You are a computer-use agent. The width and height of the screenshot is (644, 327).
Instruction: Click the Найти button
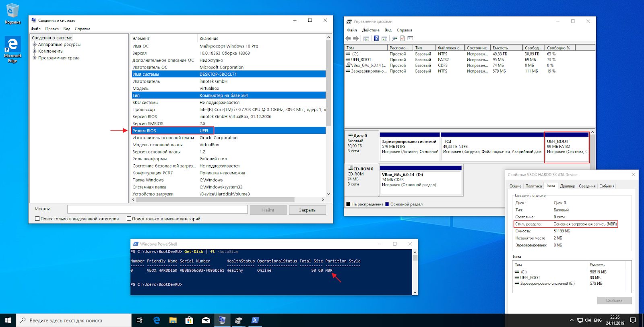click(268, 210)
